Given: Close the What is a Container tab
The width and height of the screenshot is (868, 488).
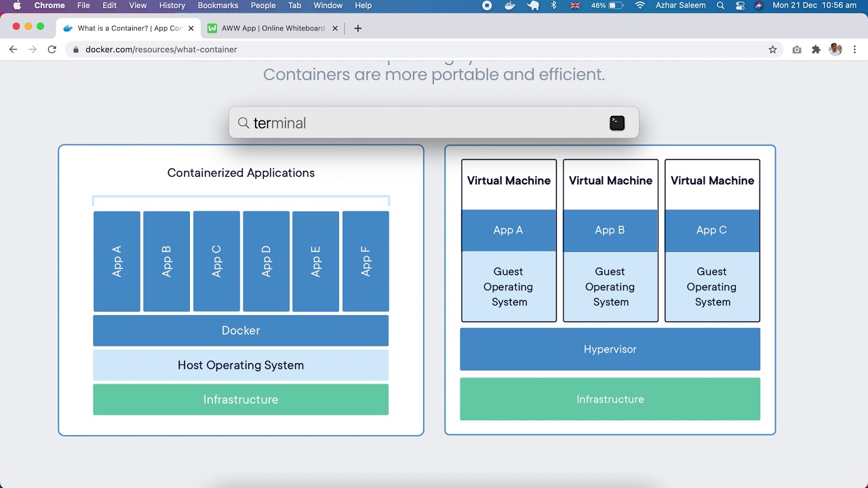Looking at the screenshot, I should (191, 28).
